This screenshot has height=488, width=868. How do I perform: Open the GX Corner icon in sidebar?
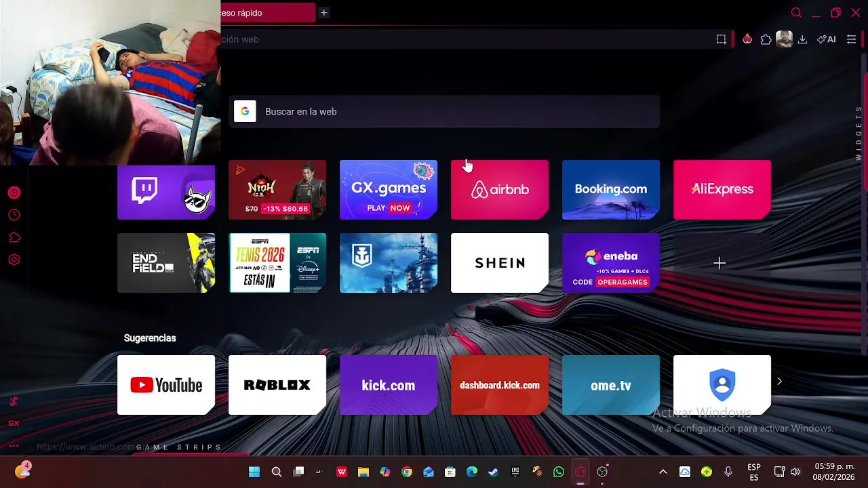tap(14, 423)
